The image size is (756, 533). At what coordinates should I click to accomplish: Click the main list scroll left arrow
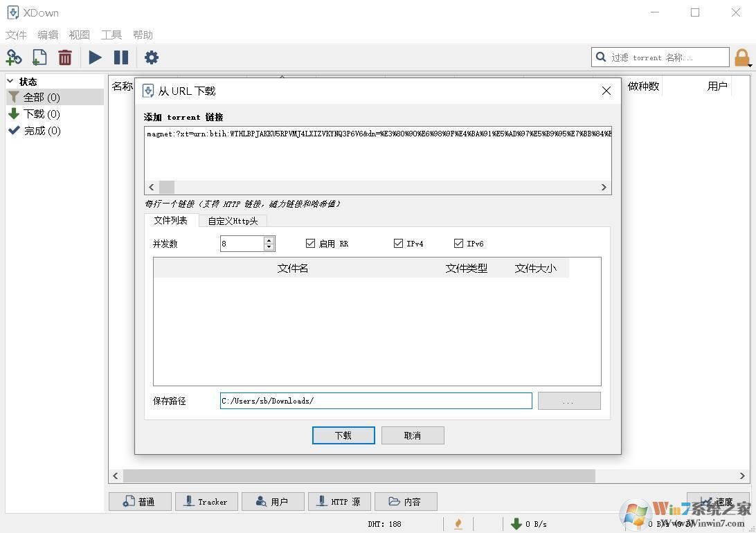pos(115,476)
